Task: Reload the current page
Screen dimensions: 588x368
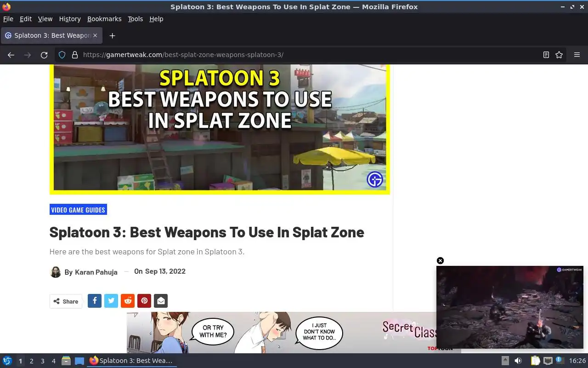Action: click(44, 55)
